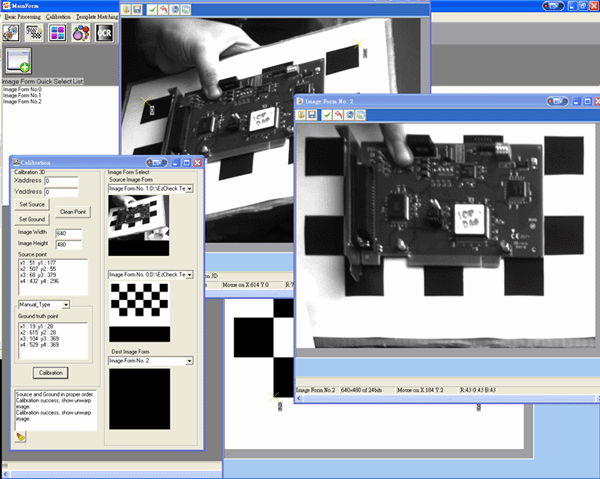Click source point row x4 : 432 y4 : 296
600x479 pixels.
tap(39, 281)
